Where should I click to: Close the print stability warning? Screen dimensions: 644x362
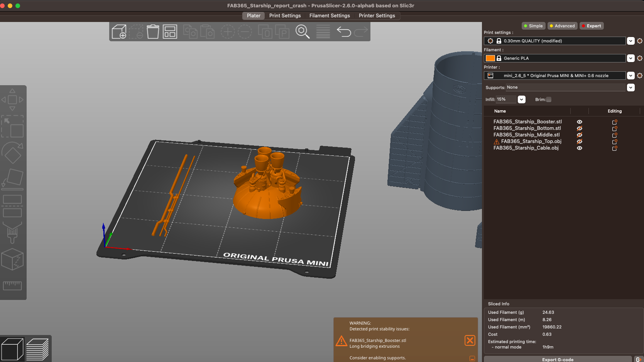pos(470,340)
